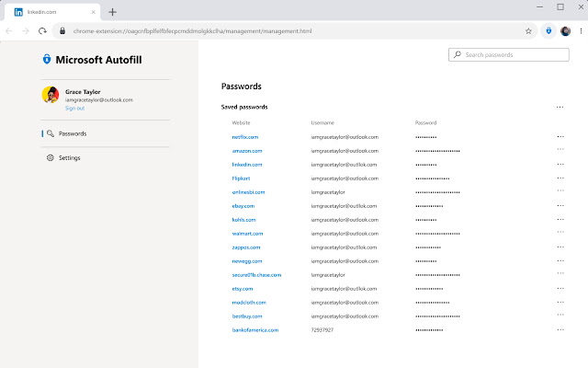This screenshot has width=588, height=368.
Task: Select Passwords in the sidebar
Action: [72, 133]
